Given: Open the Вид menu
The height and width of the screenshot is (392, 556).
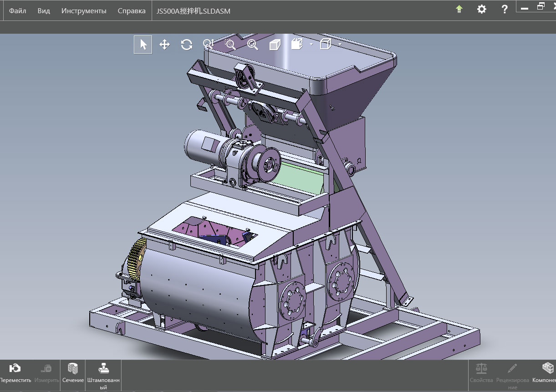Looking at the screenshot, I should point(44,11).
